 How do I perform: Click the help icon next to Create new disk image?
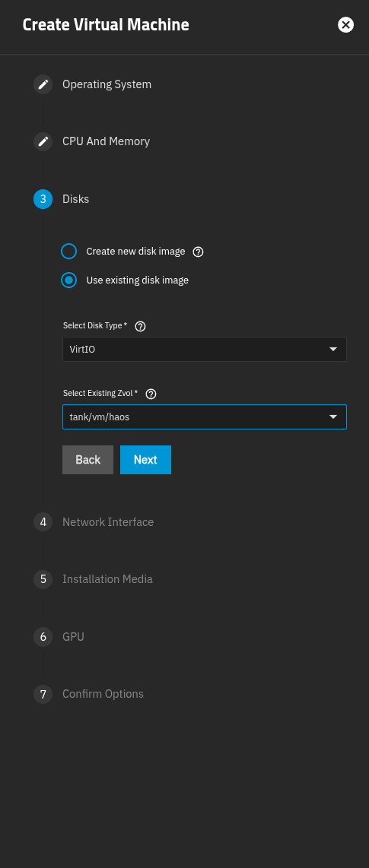tap(199, 252)
